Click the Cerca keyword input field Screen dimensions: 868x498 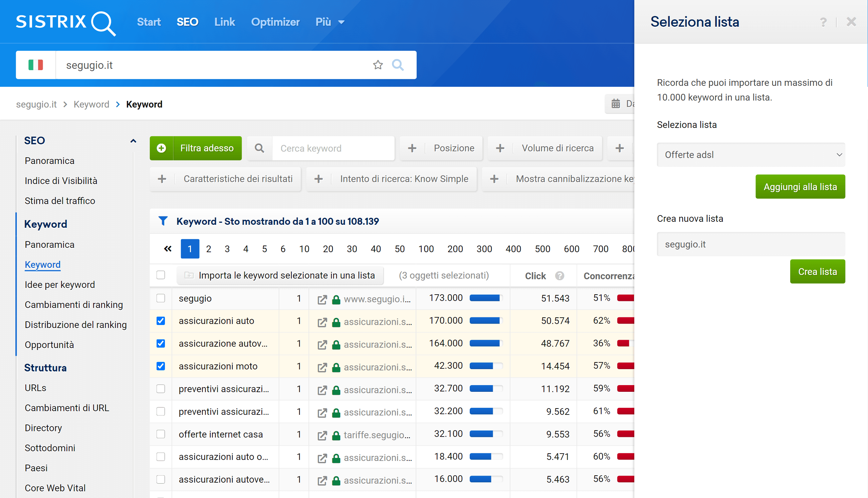333,148
